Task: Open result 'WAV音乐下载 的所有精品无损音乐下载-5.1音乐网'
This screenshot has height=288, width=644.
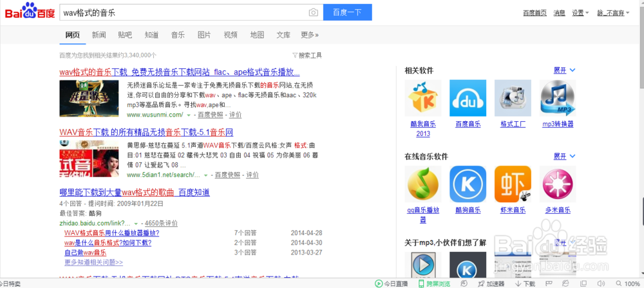Action: coord(146,132)
